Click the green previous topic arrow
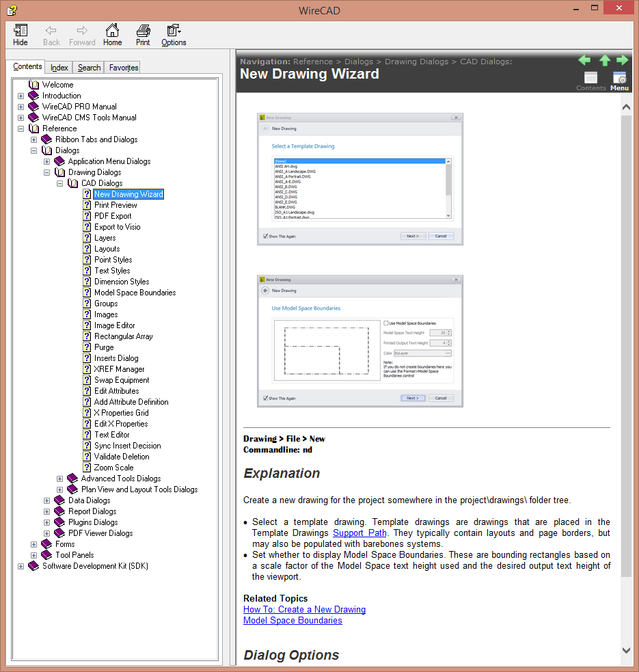This screenshot has width=639, height=672. 584,60
